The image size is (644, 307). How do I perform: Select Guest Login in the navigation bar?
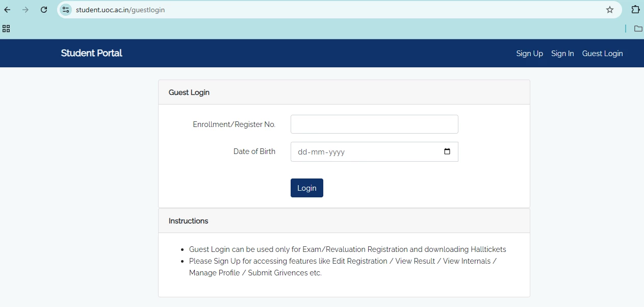[x=602, y=54]
